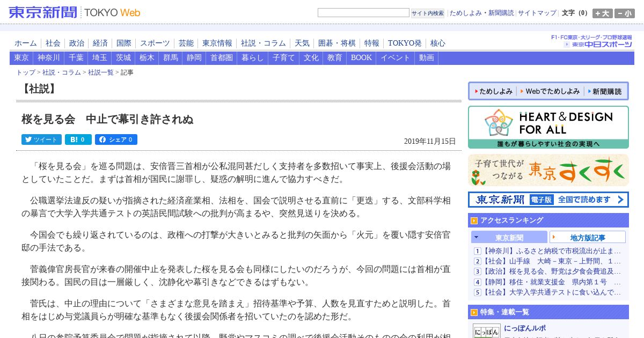Click the サイト内検索 search button
Viewport: 644px width, 338px height.
428,13
